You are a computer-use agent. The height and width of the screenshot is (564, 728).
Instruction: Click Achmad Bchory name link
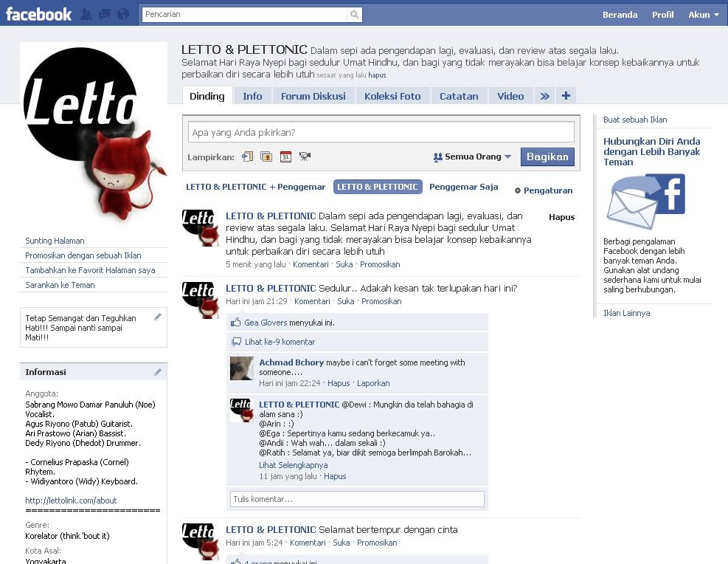(x=291, y=362)
